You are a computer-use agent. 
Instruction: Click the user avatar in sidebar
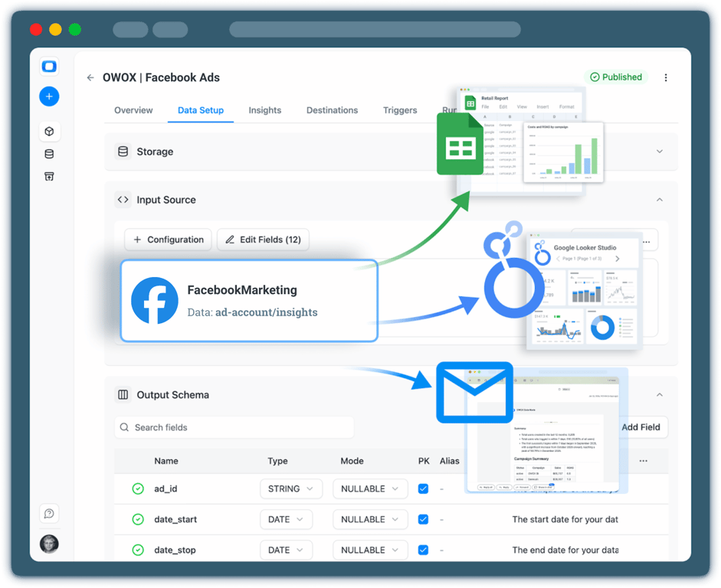pos(49,544)
